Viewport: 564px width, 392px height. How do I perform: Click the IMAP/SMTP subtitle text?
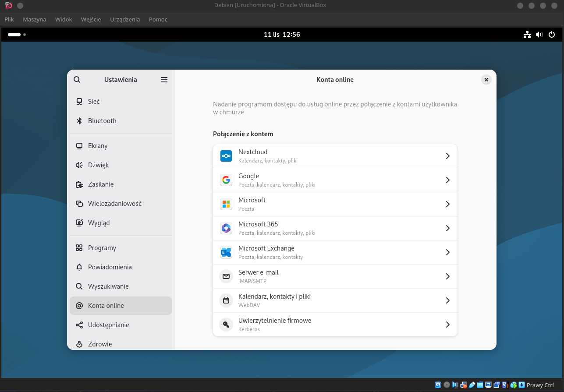click(x=252, y=281)
